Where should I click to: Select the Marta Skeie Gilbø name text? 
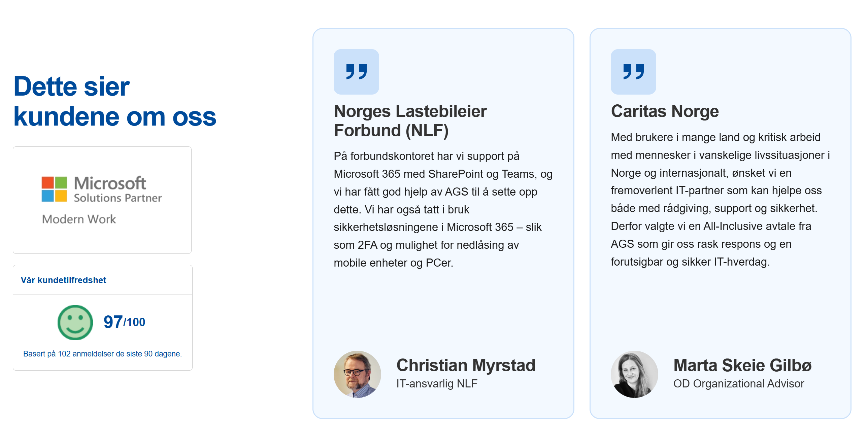click(742, 365)
